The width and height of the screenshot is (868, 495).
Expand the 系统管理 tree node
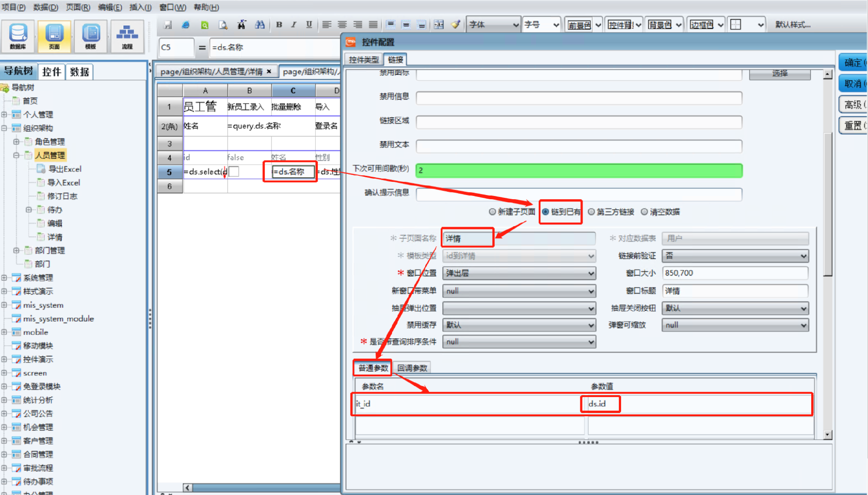pos(4,277)
